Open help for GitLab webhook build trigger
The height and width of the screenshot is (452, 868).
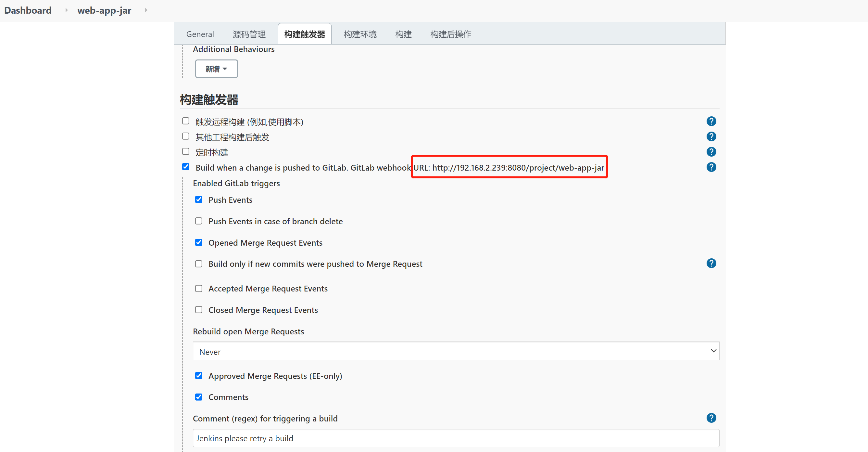711,167
